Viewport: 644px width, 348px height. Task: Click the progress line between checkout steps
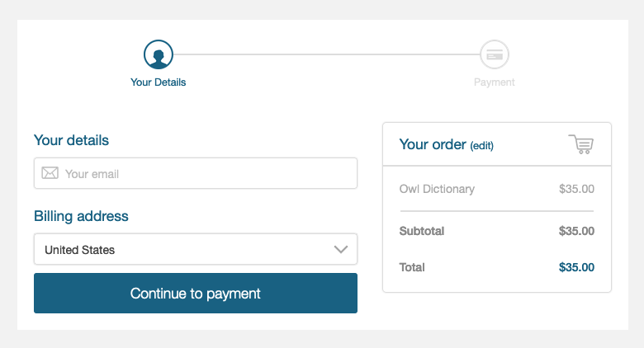point(326,55)
